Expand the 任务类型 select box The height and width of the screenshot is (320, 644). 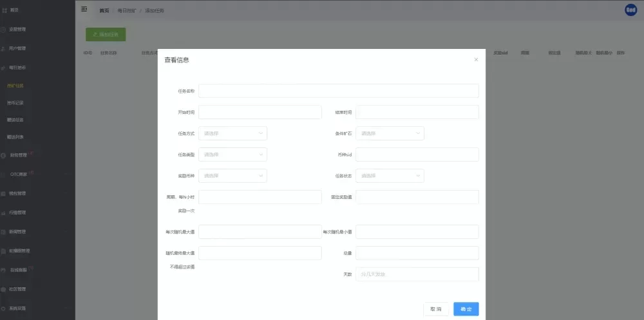232,155
